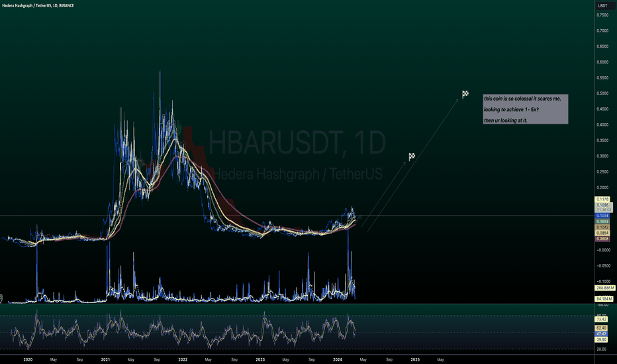Screen dimensions: 617x364
Task: Click the purple 0.0808 indicator label
Action: pyautogui.click(x=602, y=239)
